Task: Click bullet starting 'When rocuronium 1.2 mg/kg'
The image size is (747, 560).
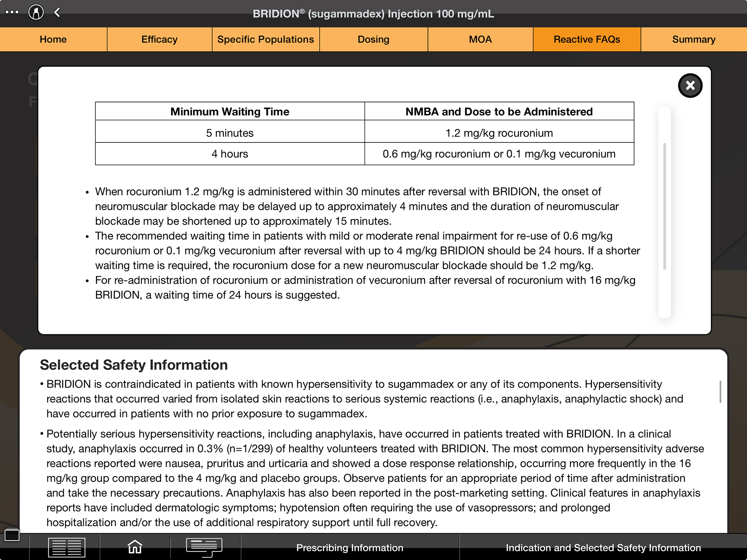Action: pyautogui.click(x=357, y=206)
